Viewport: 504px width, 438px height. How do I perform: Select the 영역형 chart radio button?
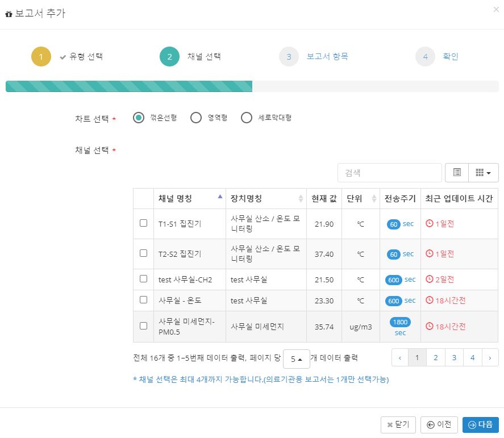click(x=196, y=118)
